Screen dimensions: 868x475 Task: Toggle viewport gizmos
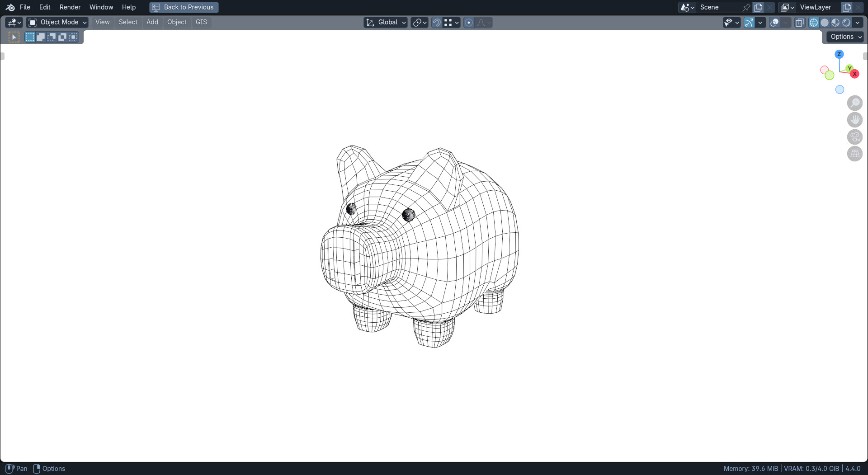coord(749,22)
